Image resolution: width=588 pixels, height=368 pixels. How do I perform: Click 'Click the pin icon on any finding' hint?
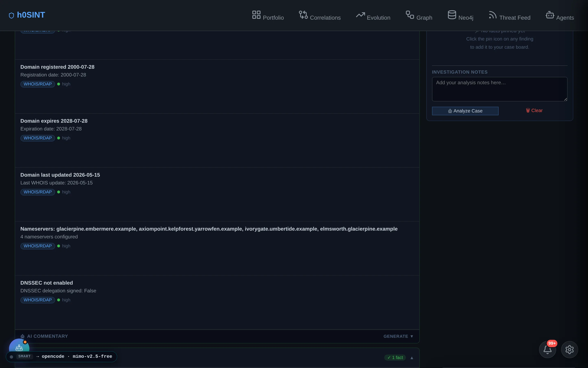[500, 39]
